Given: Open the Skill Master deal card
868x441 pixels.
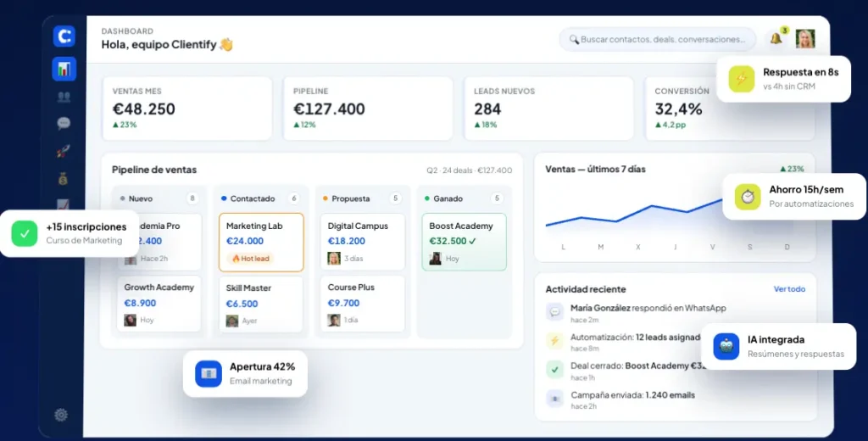Looking at the screenshot, I should [261, 304].
